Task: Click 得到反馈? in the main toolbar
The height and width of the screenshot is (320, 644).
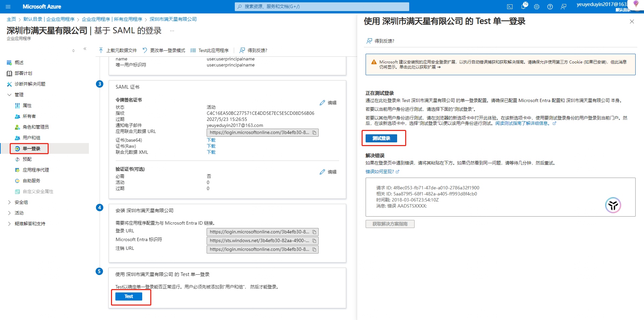Action: coord(253,50)
